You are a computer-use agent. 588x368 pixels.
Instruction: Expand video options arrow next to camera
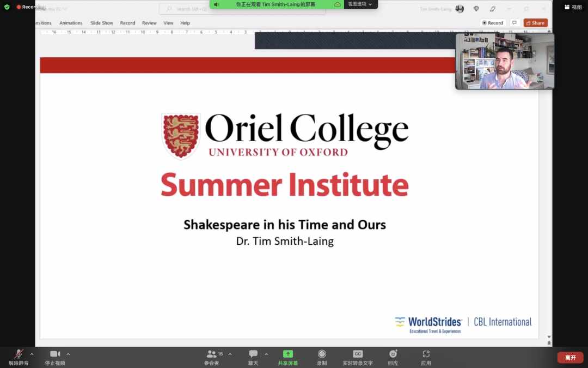coord(68,354)
